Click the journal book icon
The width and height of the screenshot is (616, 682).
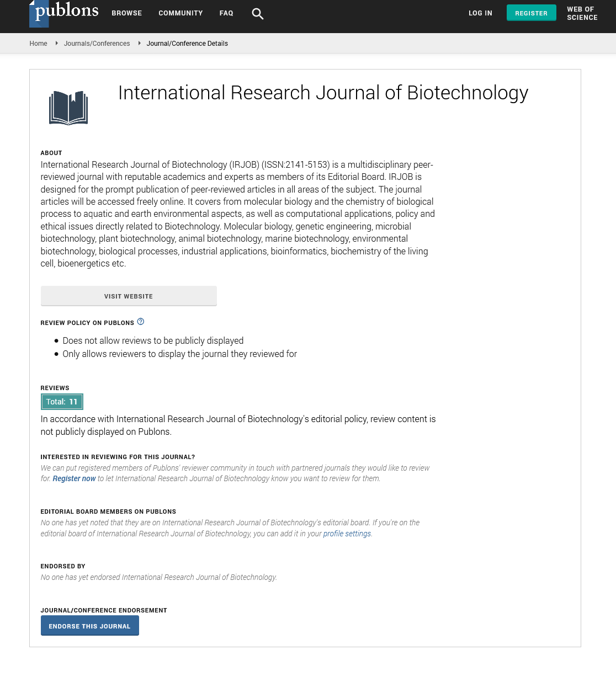point(68,108)
